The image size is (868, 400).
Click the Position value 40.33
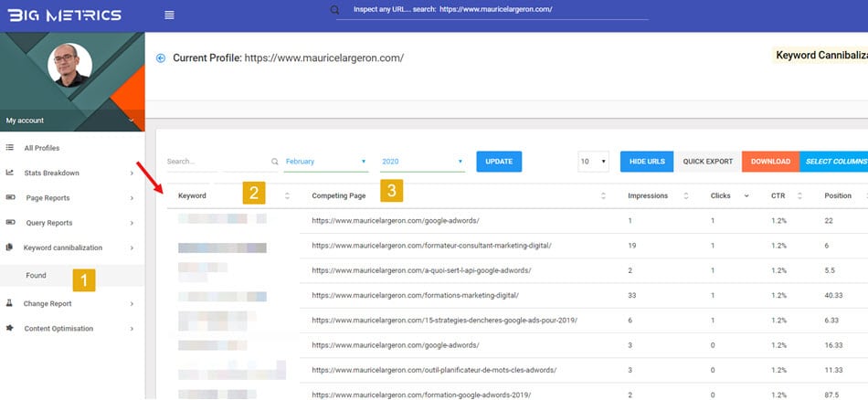pyautogui.click(x=833, y=296)
